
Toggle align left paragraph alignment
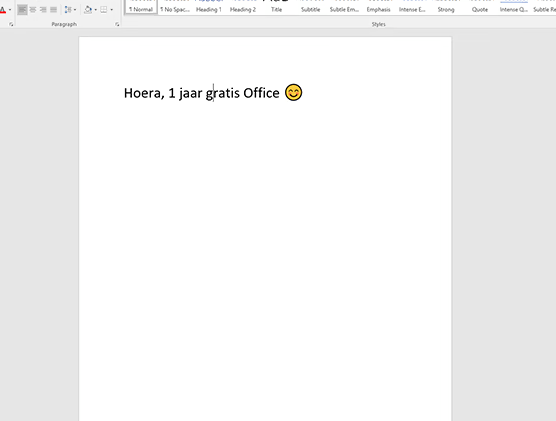pos(22,10)
